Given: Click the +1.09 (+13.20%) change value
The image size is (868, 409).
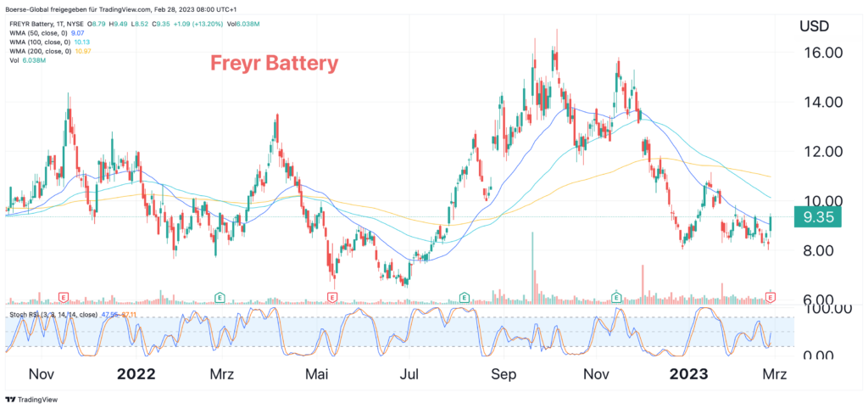Looking at the screenshot, I should pyautogui.click(x=198, y=25).
